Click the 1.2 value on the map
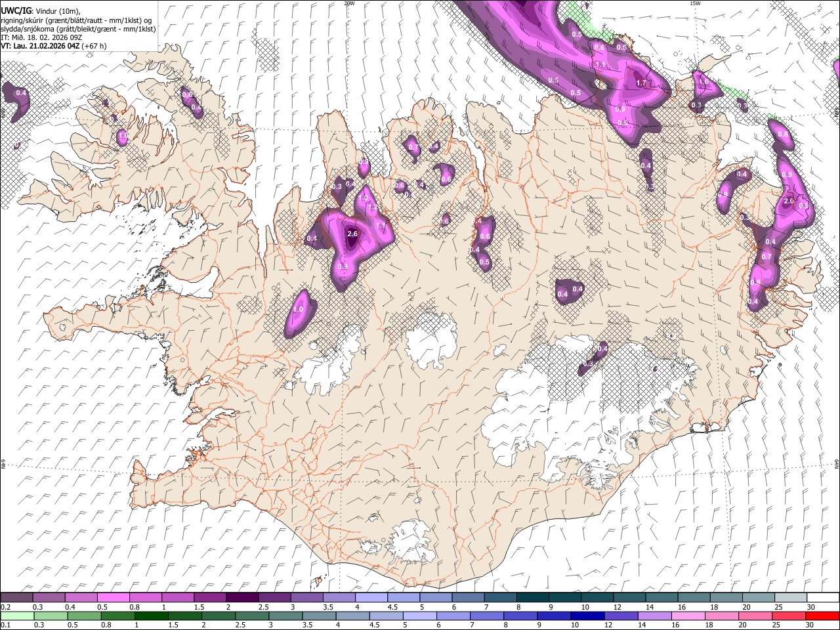 [x=373, y=207]
